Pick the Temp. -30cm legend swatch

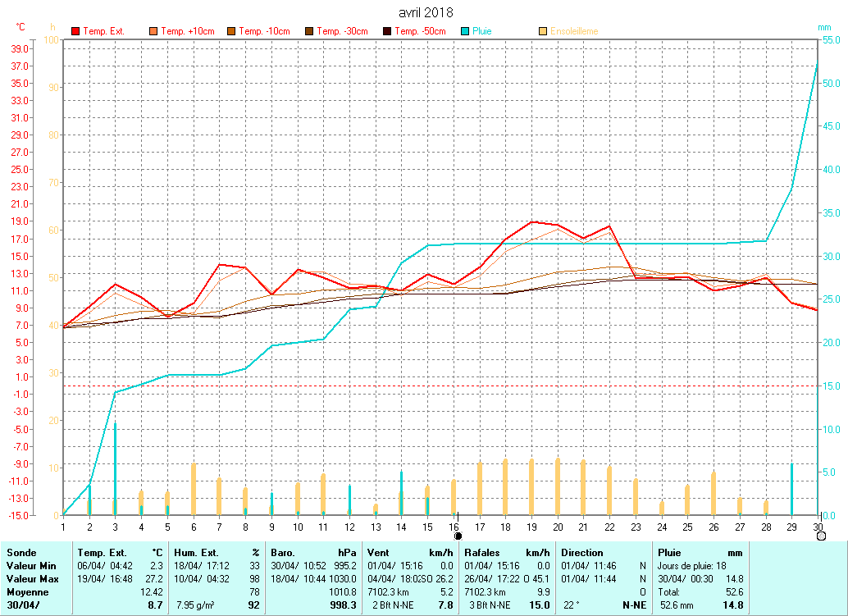309,31
